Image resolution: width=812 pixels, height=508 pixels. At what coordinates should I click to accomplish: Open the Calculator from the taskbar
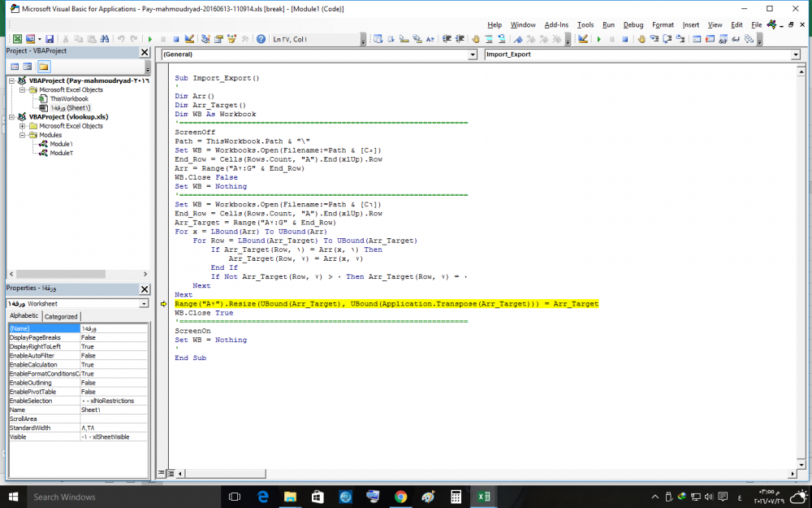point(456,497)
